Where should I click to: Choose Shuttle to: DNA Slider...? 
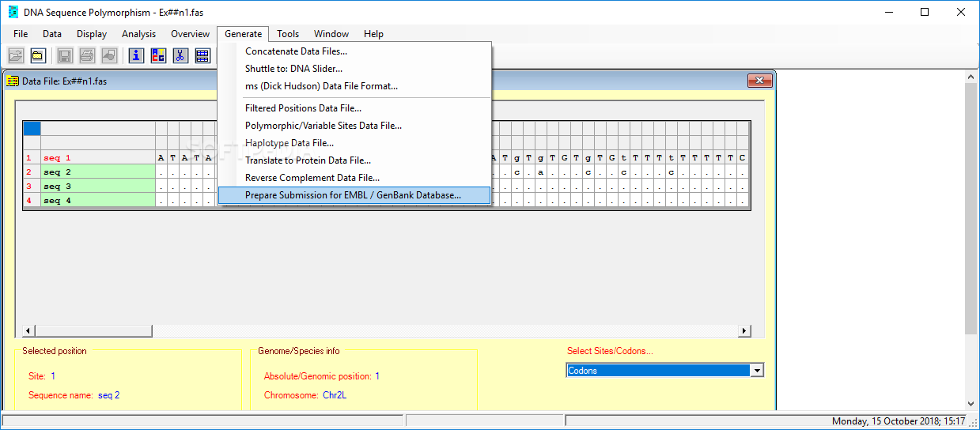click(354, 69)
